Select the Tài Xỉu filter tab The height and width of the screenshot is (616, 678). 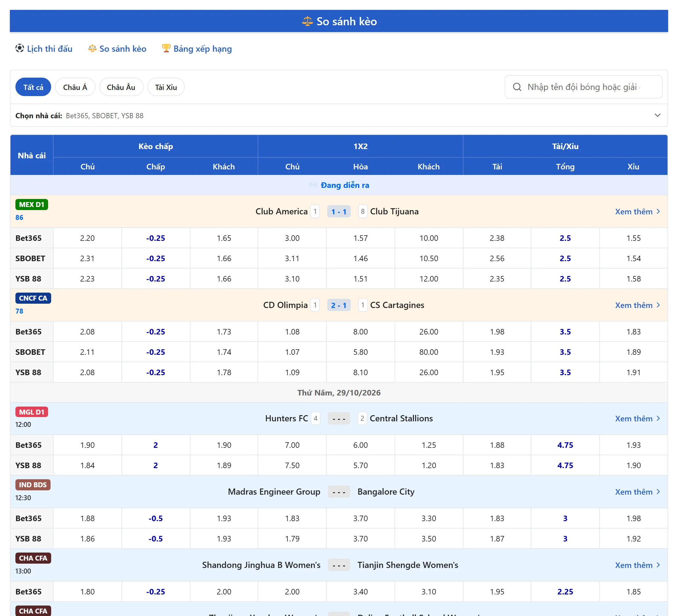166,87
